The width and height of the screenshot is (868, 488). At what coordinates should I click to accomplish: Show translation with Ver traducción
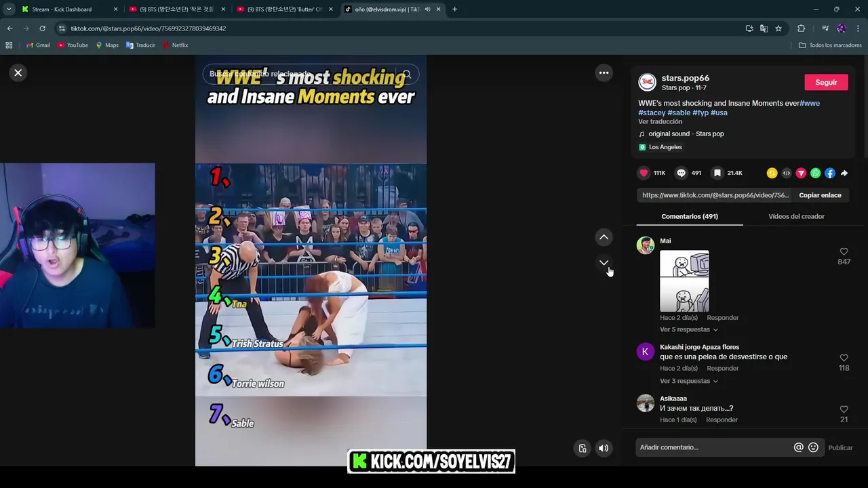tap(660, 121)
